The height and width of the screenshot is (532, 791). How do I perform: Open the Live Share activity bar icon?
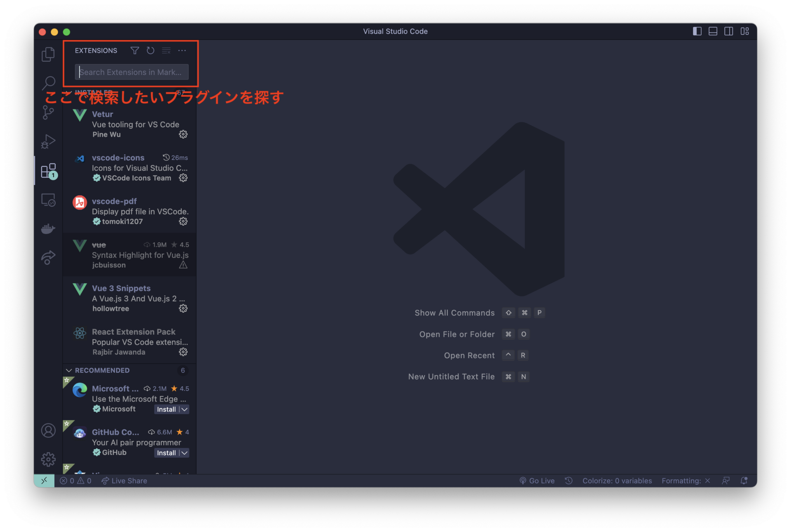coord(48,257)
